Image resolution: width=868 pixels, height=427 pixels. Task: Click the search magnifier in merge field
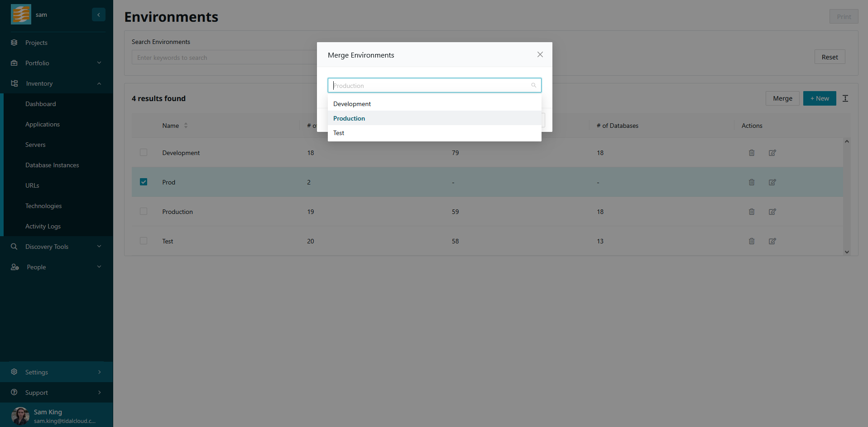pos(533,85)
